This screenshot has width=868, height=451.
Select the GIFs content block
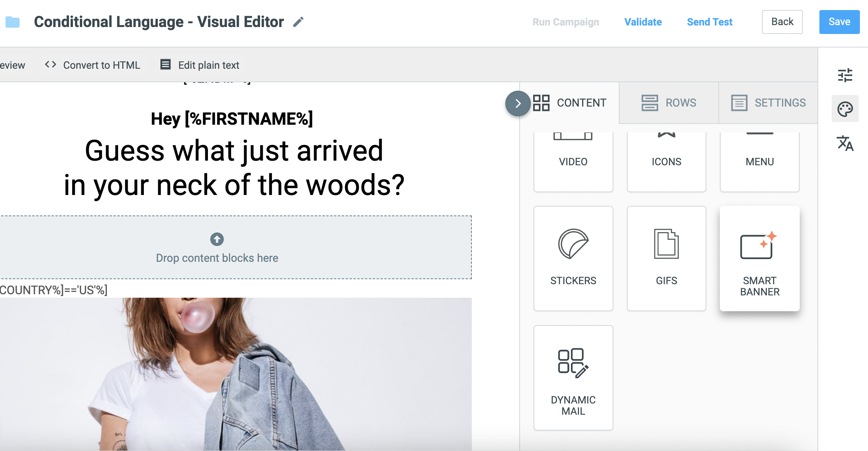(x=667, y=258)
